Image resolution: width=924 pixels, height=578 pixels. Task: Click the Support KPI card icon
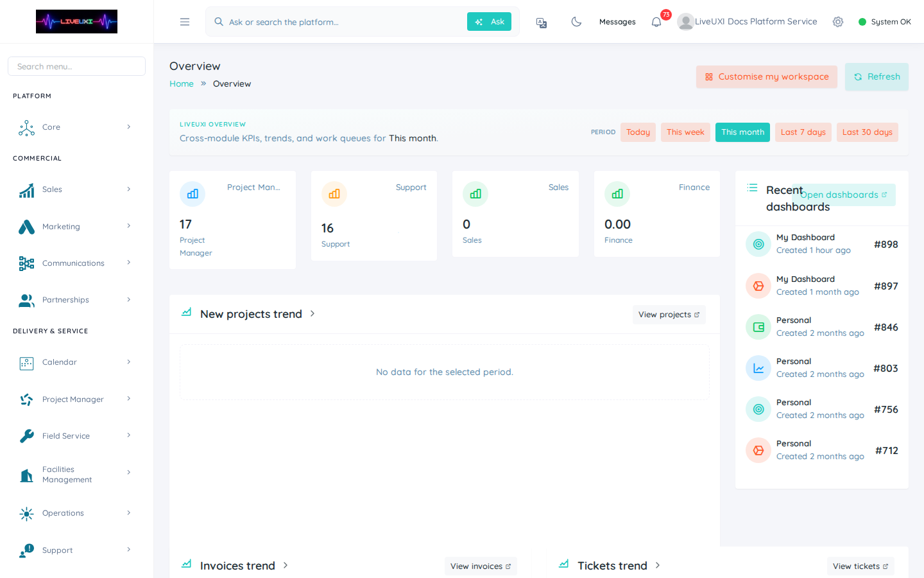pos(334,194)
